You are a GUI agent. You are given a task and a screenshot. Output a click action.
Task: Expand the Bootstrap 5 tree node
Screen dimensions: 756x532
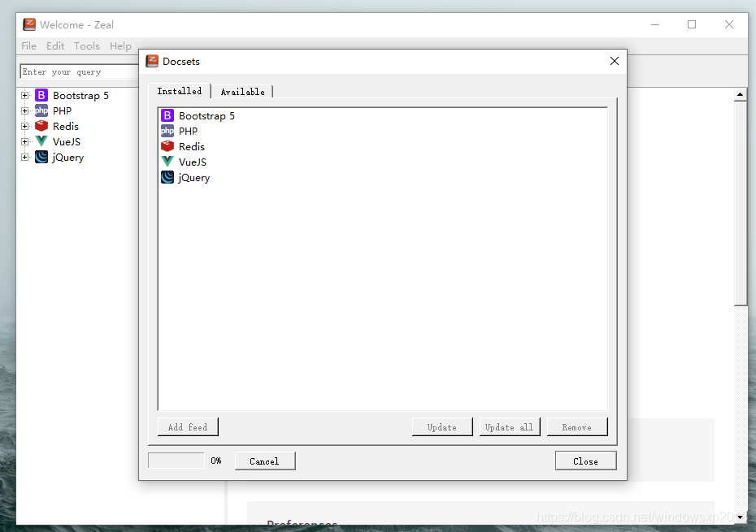coord(24,95)
